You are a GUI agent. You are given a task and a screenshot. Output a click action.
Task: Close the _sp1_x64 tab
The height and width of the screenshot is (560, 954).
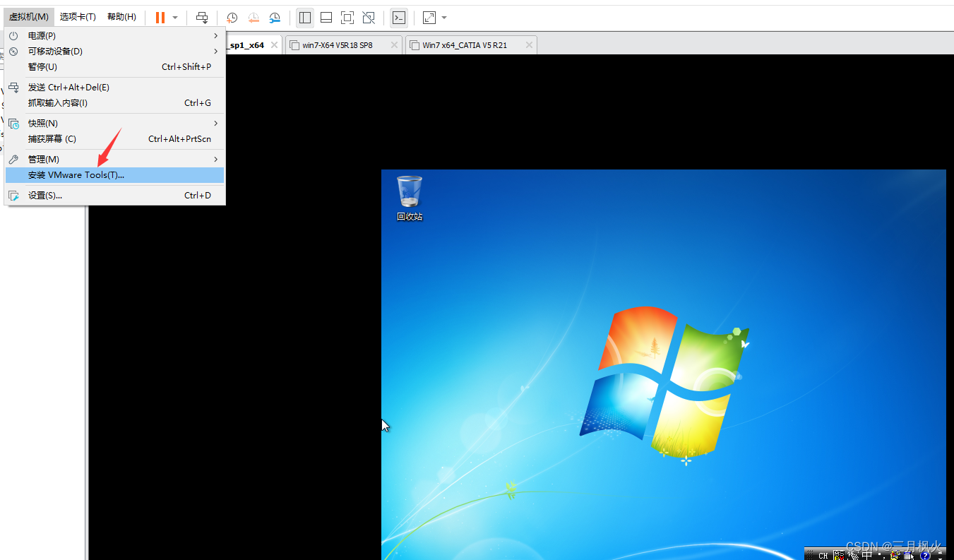[275, 45]
